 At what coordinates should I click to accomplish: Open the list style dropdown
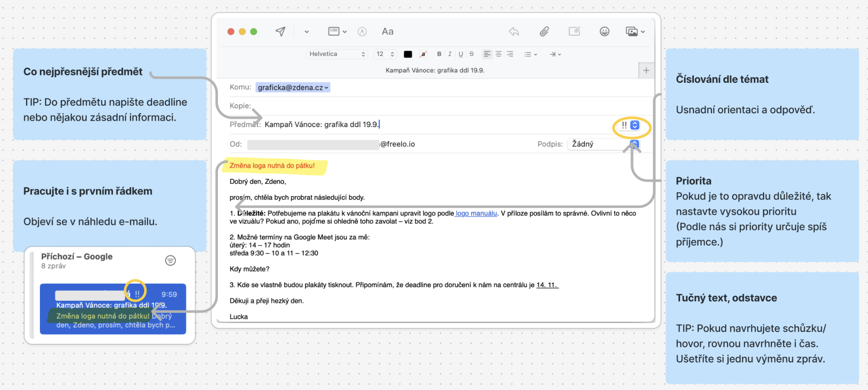[x=531, y=54]
